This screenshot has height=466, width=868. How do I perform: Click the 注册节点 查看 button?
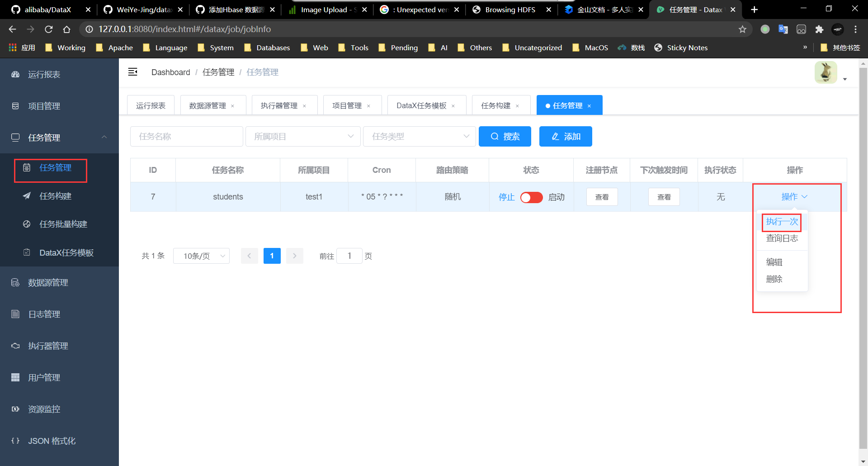coord(602,197)
